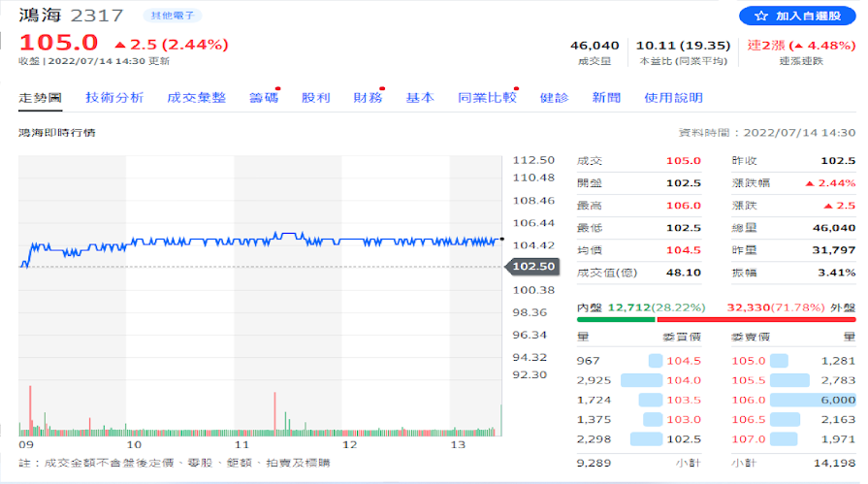The height and width of the screenshot is (484, 868).
Task: Click the 均價 value 104.5
Action: click(x=684, y=250)
